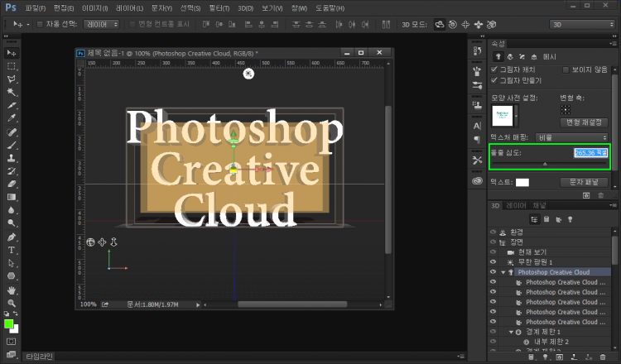Uncheck 그림자 만들기 option

(494, 81)
